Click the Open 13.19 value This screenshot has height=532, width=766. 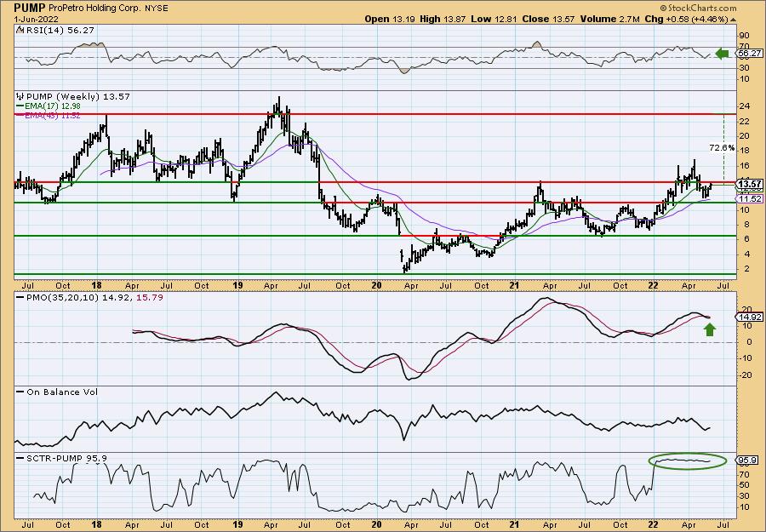390,19
